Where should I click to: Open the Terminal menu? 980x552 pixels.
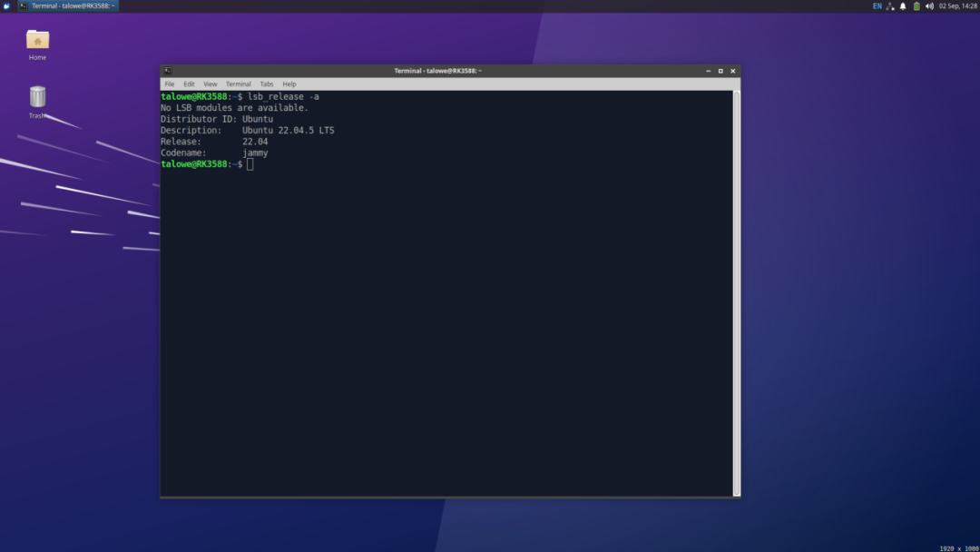tap(239, 84)
